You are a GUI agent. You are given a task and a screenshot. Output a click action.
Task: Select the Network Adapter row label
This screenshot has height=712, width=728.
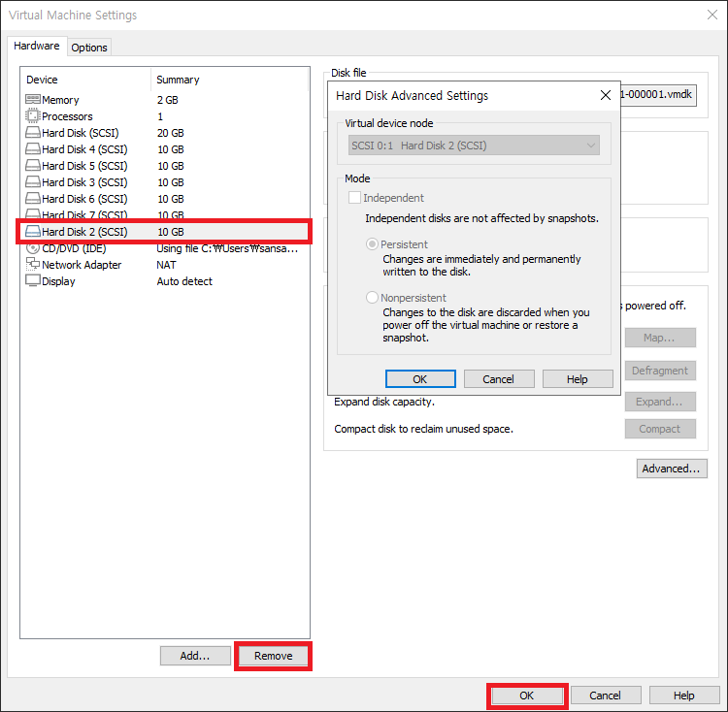[x=82, y=265]
